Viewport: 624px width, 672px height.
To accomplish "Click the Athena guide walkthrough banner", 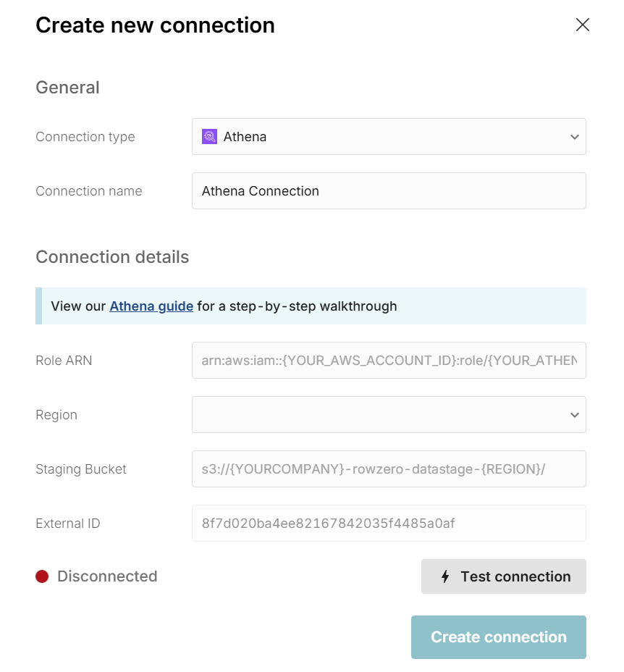I will pyautogui.click(x=311, y=306).
